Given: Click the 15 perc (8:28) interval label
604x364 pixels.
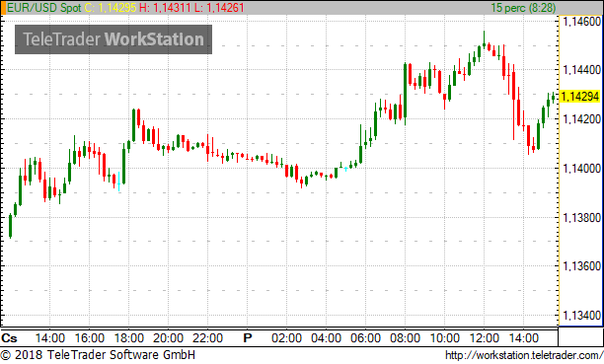Looking at the screenshot, I should (x=523, y=8).
